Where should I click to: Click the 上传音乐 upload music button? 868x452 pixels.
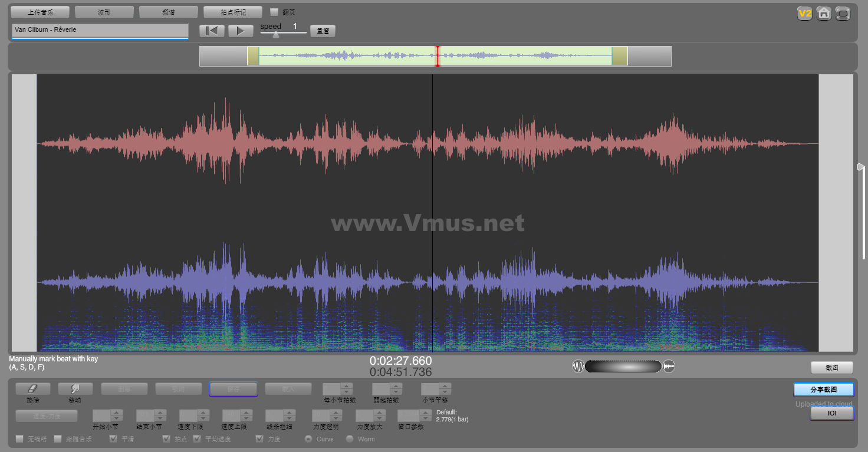pos(40,12)
